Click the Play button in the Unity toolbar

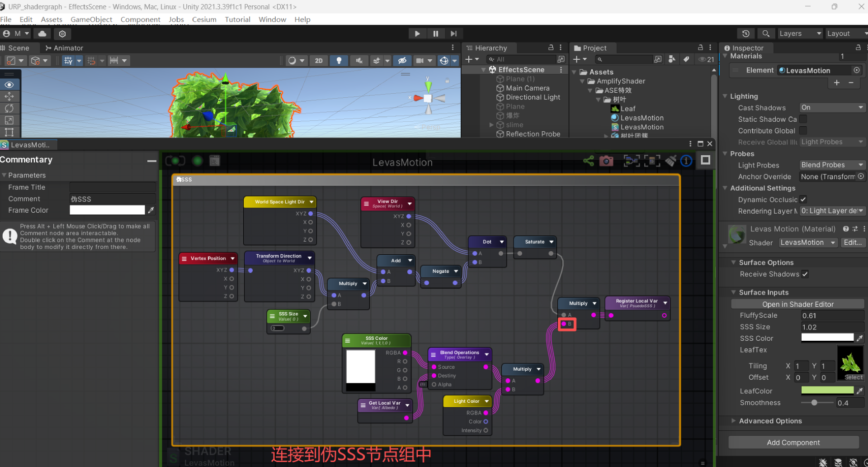point(417,33)
